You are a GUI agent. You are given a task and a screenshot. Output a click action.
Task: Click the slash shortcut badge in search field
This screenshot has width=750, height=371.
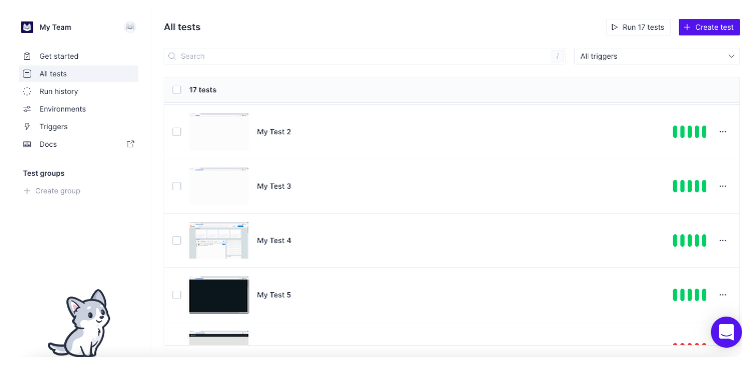coord(557,56)
